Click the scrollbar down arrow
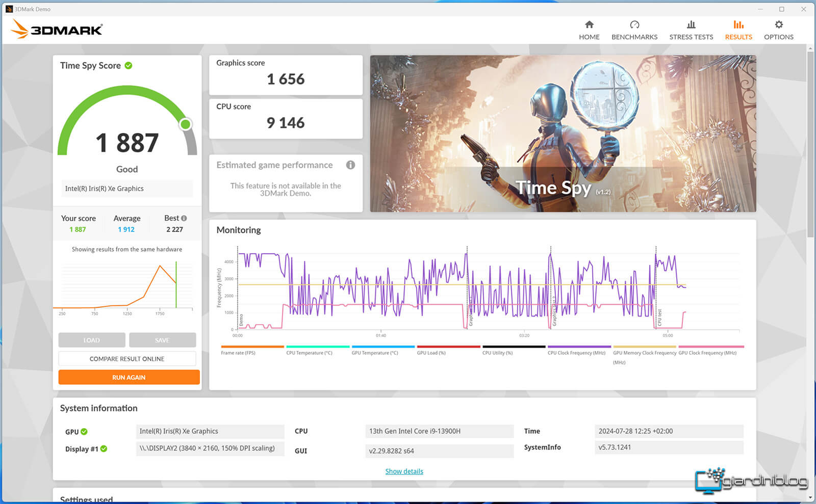This screenshot has width=816, height=504. (810, 497)
